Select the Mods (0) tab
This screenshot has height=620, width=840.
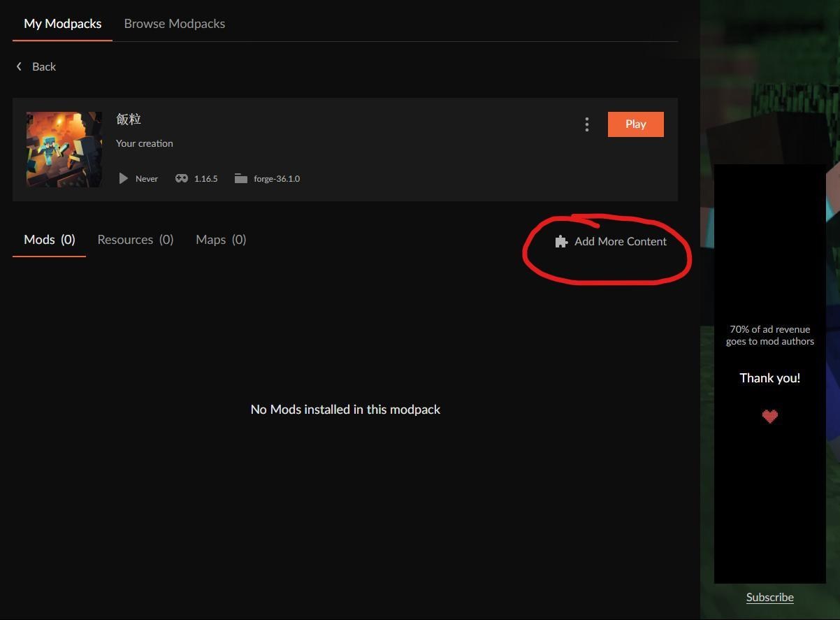pyautogui.click(x=49, y=240)
